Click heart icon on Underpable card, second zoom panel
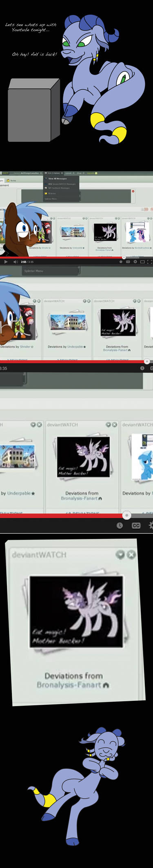 click(84, 301)
